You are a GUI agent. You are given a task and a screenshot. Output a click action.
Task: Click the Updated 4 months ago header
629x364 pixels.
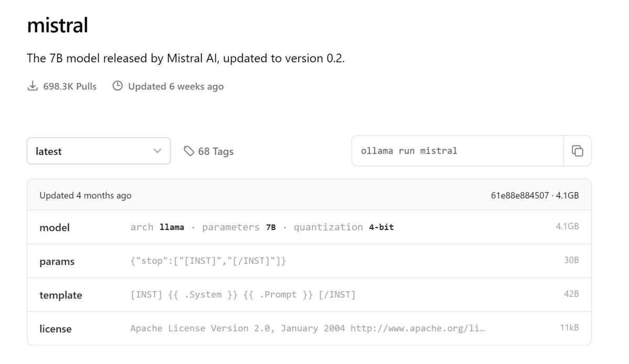[85, 195]
